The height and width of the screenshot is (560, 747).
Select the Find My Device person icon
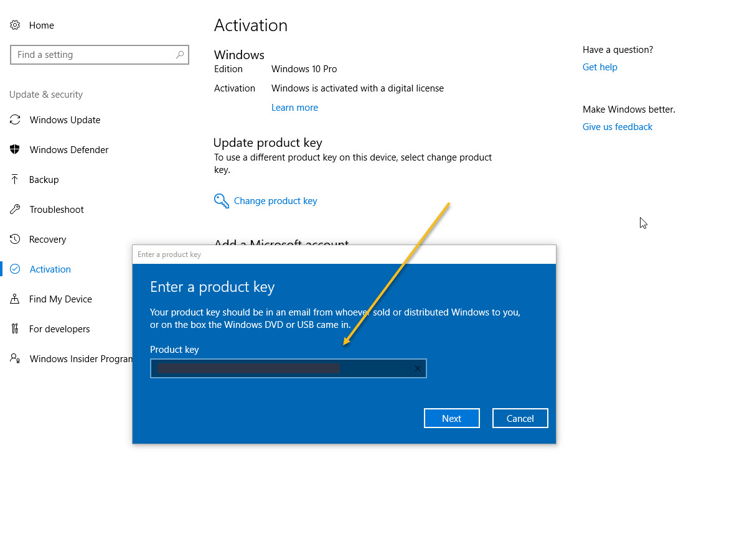(x=15, y=299)
